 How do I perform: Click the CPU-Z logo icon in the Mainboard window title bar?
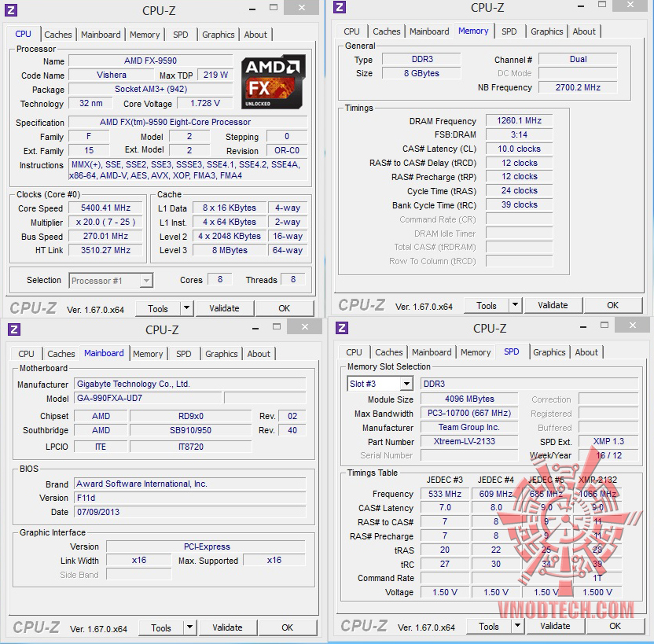point(14,329)
